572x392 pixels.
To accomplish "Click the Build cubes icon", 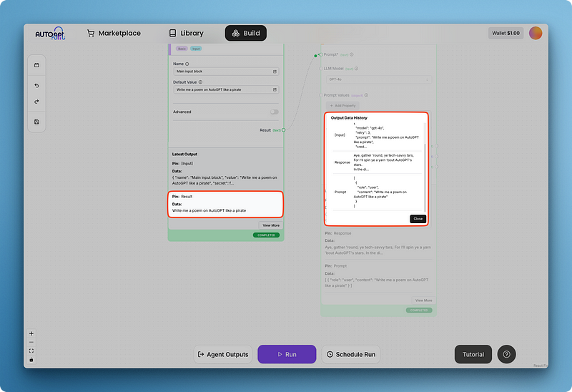I will coord(236,33).
